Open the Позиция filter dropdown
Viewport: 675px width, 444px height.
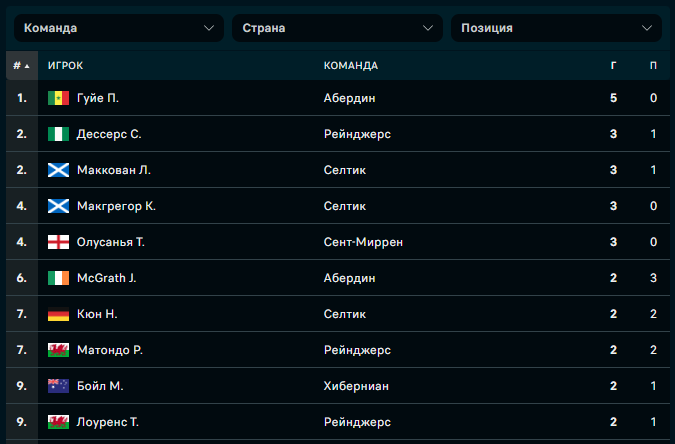click(x=556, y=28)
